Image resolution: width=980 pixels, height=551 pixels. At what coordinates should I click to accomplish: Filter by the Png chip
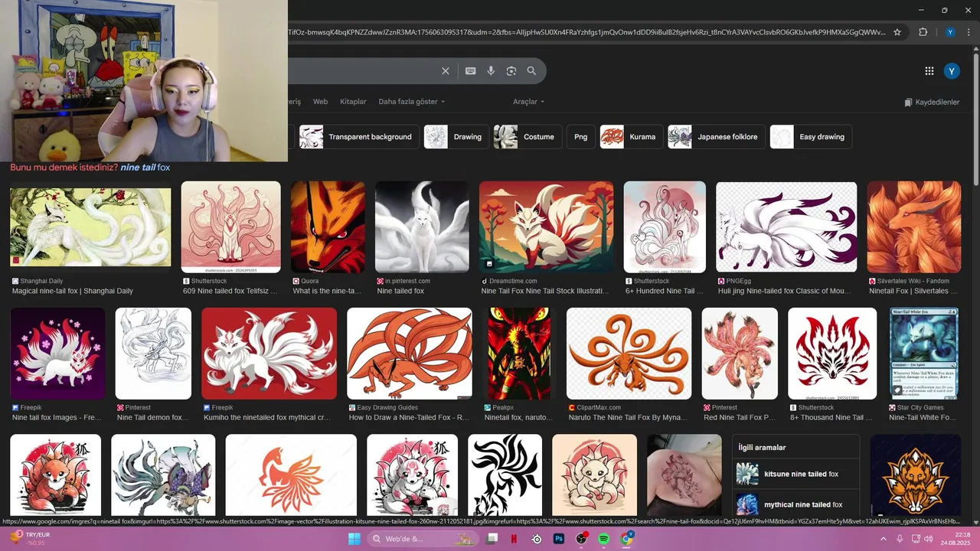(x=581, y=137)
